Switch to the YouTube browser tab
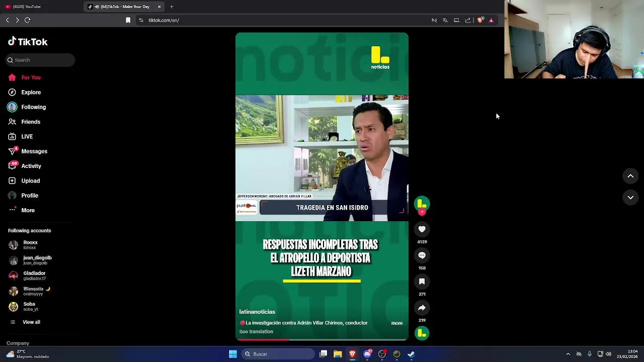Image resolution: width=644 pixels, height=362 pixels. [x=41, y=7]
